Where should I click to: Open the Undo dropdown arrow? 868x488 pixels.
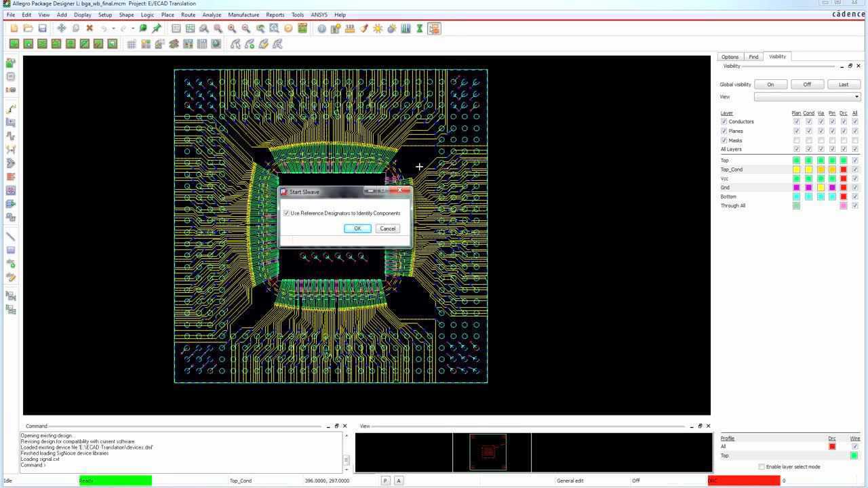113,28
